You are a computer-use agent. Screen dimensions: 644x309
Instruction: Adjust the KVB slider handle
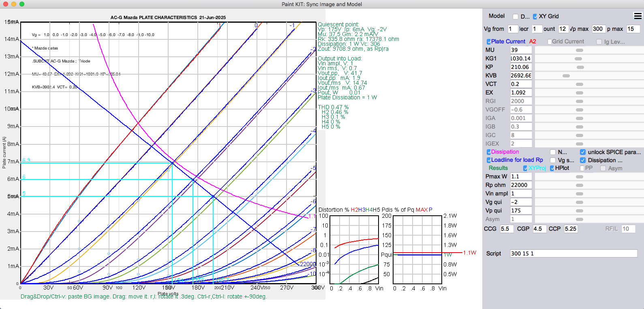click(x=566, y=76)
